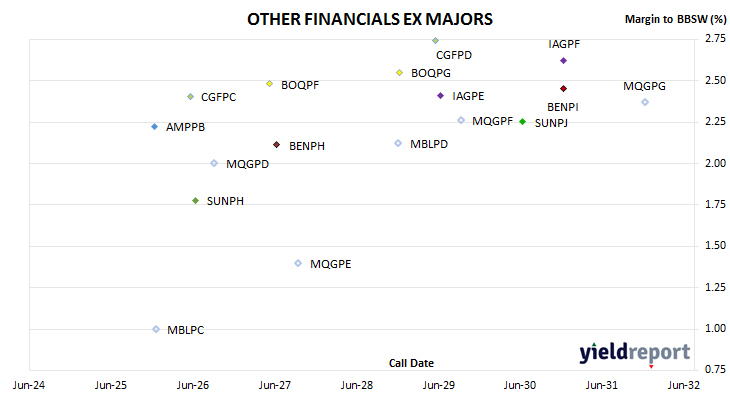This screenshot has width=730, height=399.
Task: Click the green SUNPH data point
Action: point(196,201)
